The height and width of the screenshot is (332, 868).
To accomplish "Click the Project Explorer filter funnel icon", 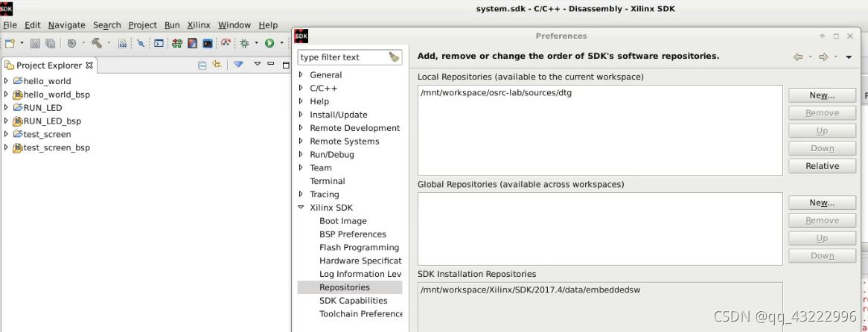I will coord(239,64).
